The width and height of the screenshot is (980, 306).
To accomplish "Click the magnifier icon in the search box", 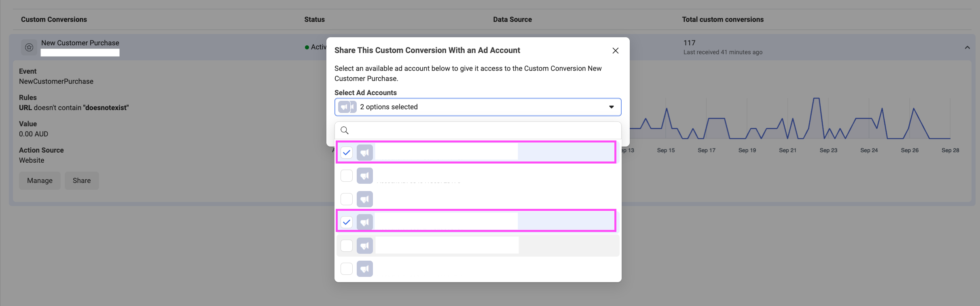I will (x=345, y=130).
